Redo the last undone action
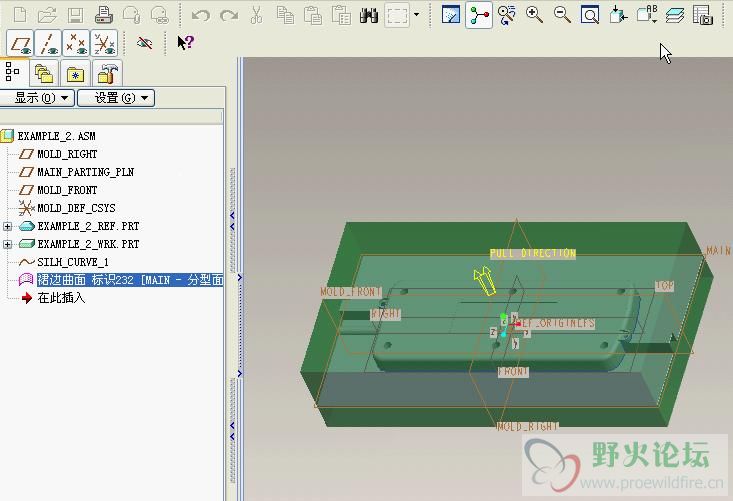This screenshot has width=733, height=501. click(229, 16)
